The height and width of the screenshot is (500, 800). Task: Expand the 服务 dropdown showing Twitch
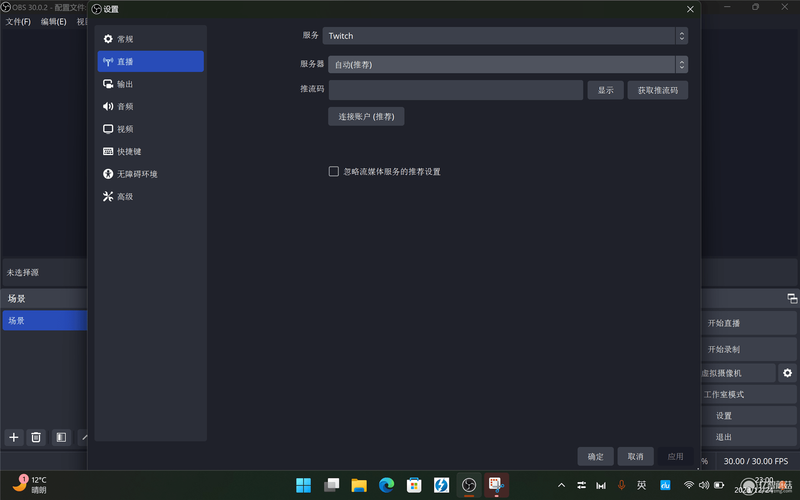(505, 36)
